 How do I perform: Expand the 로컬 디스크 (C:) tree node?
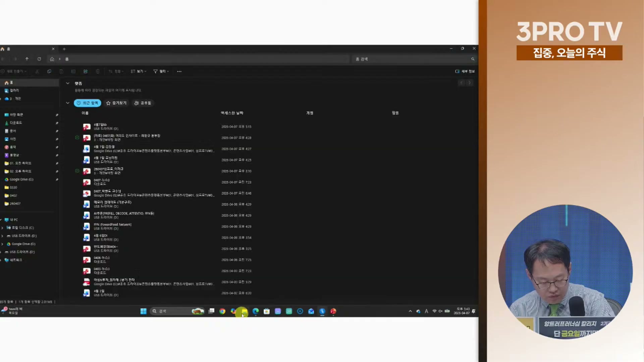click(x=2, y=228)
